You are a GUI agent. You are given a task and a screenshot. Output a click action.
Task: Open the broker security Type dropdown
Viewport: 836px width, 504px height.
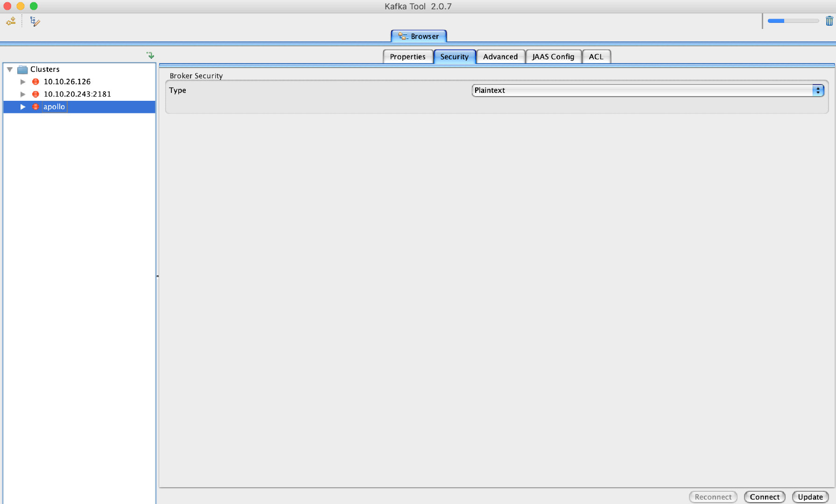(648, 91)
